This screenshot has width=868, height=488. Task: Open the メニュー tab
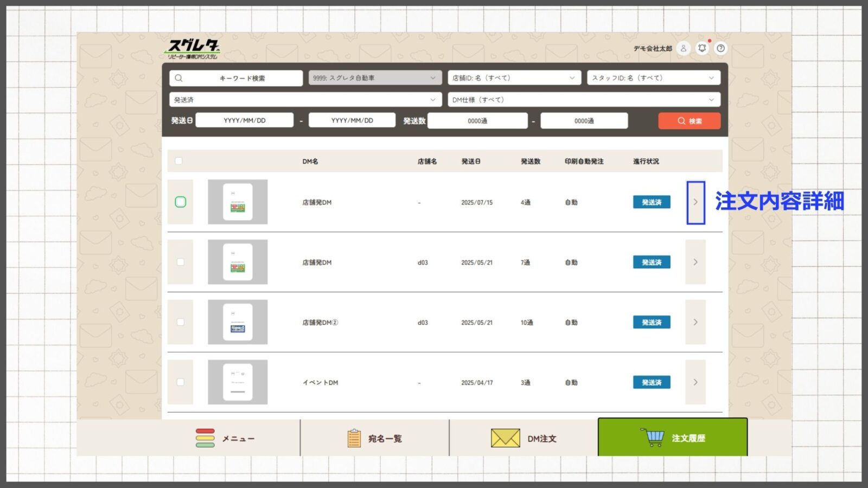[x=225, y=438]
